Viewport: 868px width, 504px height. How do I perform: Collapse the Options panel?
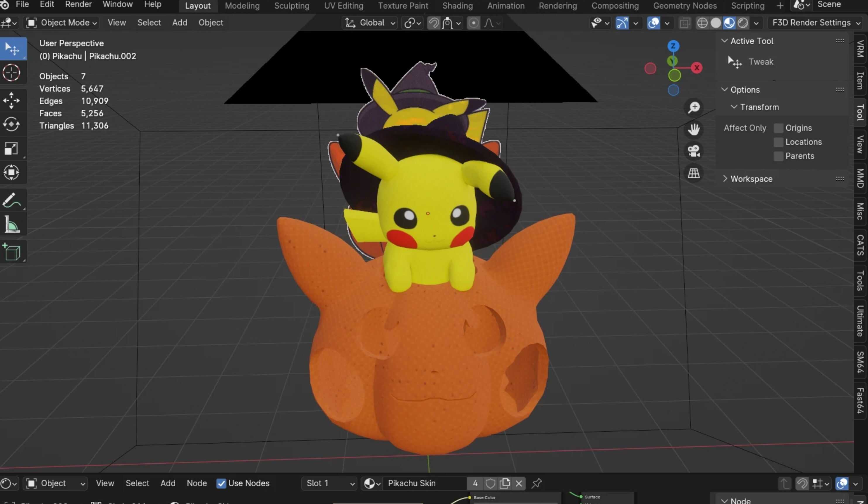tap(745, 90)
